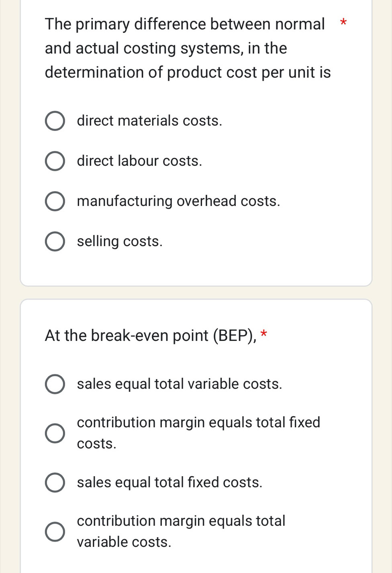Click the red asterisk beside the BEP question

pos(263,334)
